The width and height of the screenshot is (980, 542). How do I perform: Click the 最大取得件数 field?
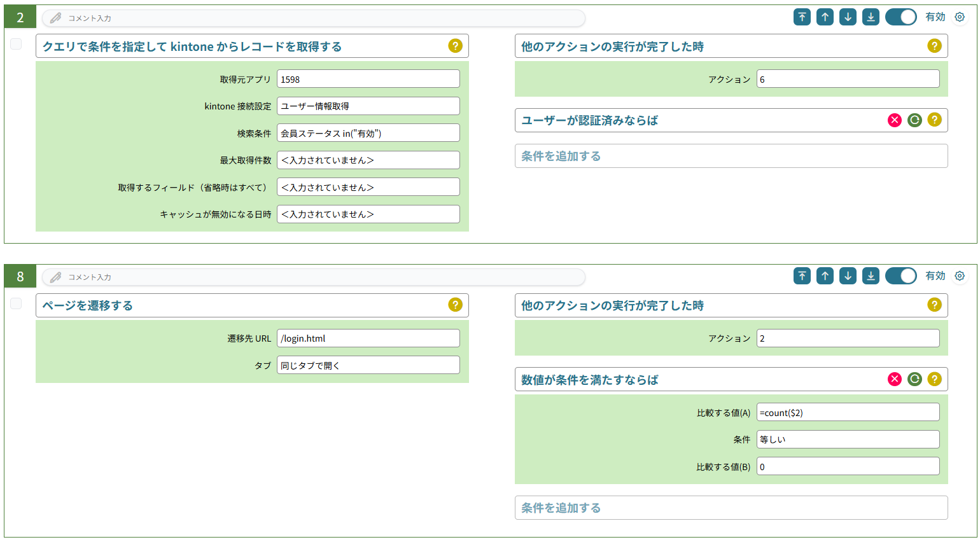coord(368,160)
